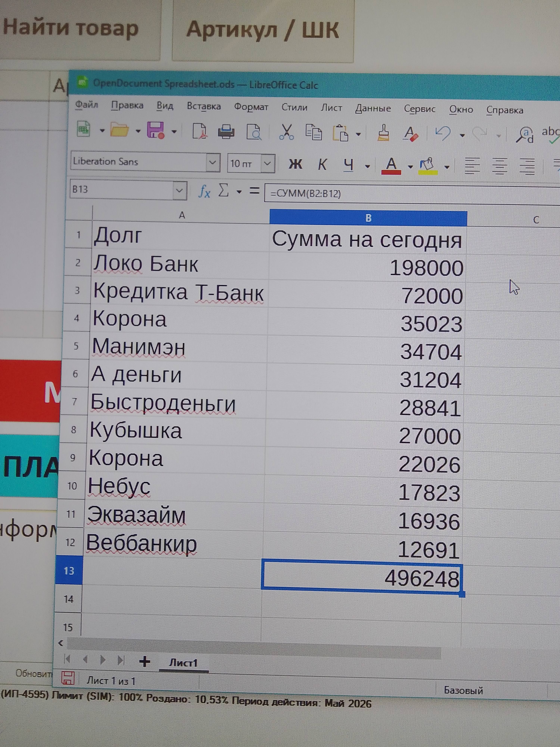Click the Formula equals sign icon
This screenshot has width=560, height=747.
click(254, 190)
